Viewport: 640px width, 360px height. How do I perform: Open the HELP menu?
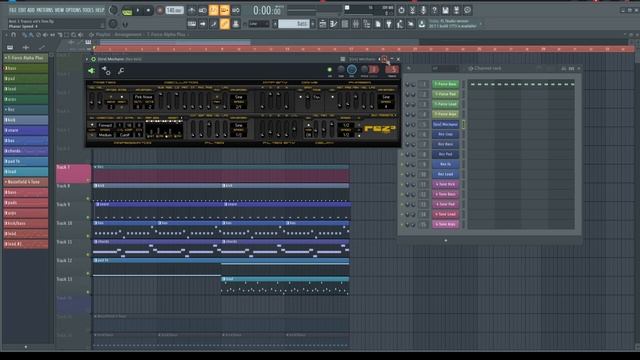[x=100, y=10]
